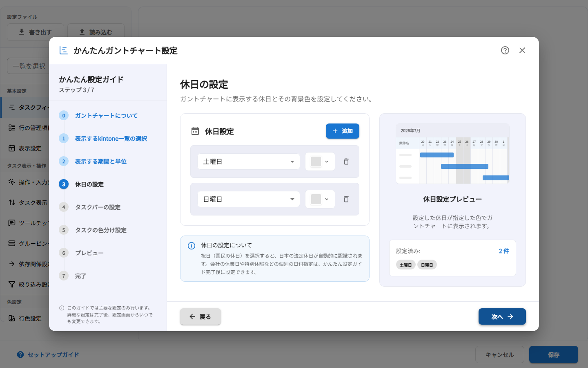Click 書き出す export button in background page
The image size is (588, 368).
pyautogui.click(x=36, y=32)
